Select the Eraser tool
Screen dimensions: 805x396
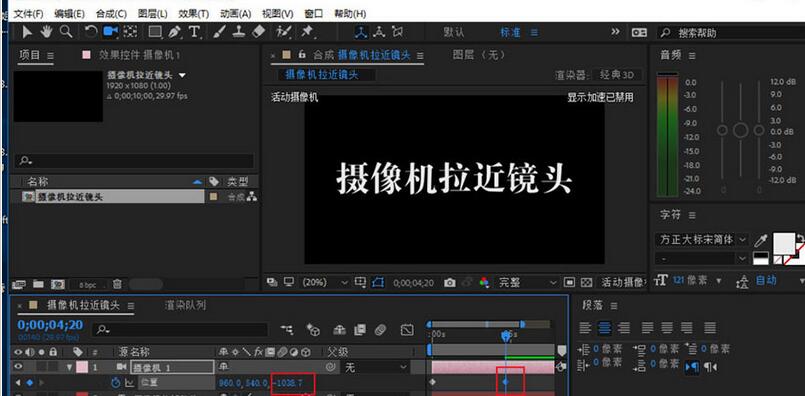point(259,32)
